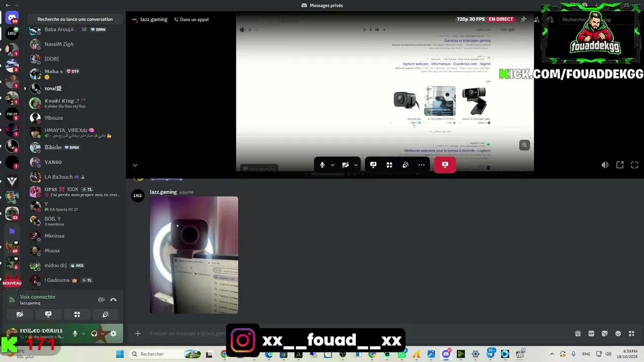
Task: Toggle noise suppression waveform icon
Action: pyautogui.click(x=101, y=300)
